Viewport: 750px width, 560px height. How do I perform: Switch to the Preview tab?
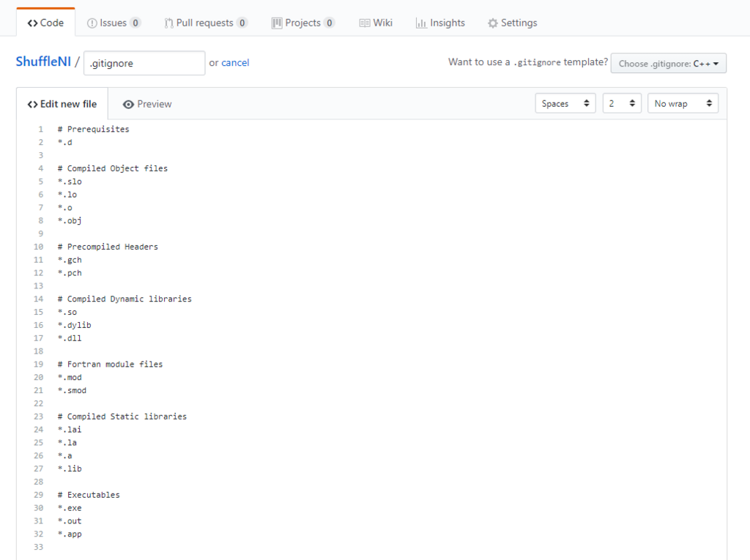click(x=147, y=104)
